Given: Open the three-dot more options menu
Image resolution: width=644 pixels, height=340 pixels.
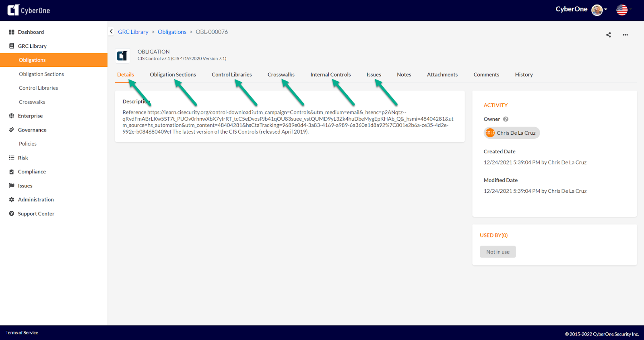Looking at the screenshot, I should pyautogui.click(x=625, y=35).
